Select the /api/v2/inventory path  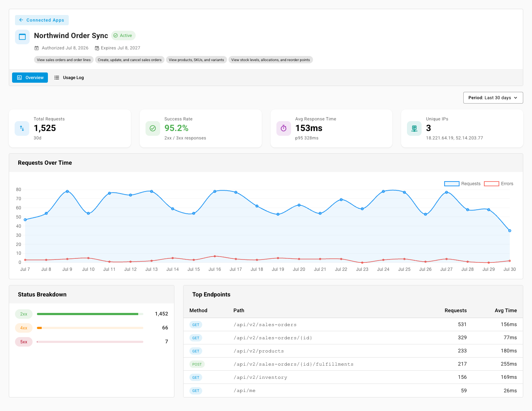pyautogui.click(x=260, y=377)
